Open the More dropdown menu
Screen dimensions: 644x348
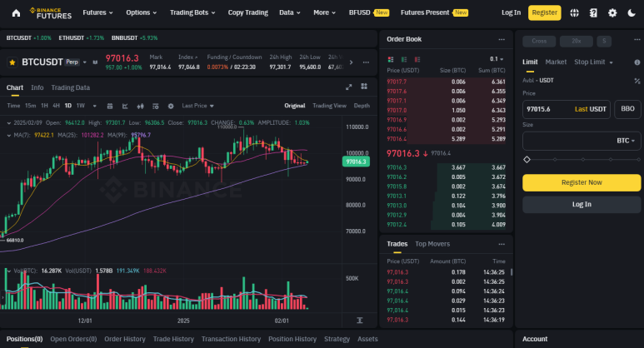coord(324,12)
